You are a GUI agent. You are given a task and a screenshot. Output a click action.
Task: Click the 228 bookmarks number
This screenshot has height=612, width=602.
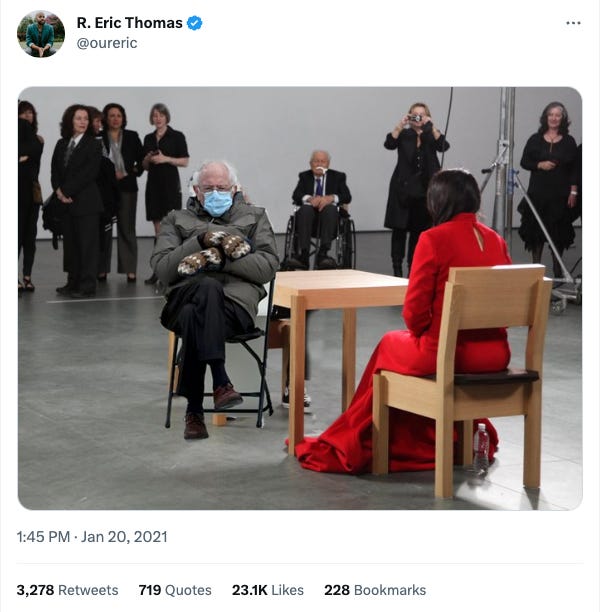(337, 590)
